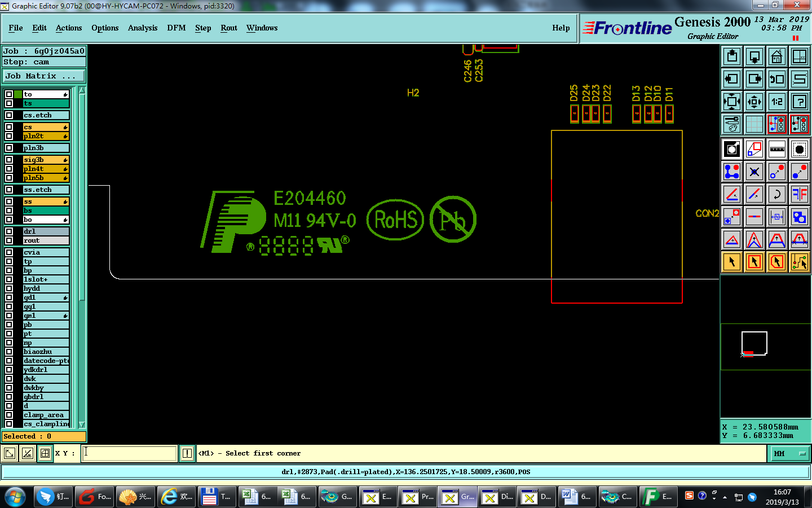Select the bo layer name

point(46,220)
